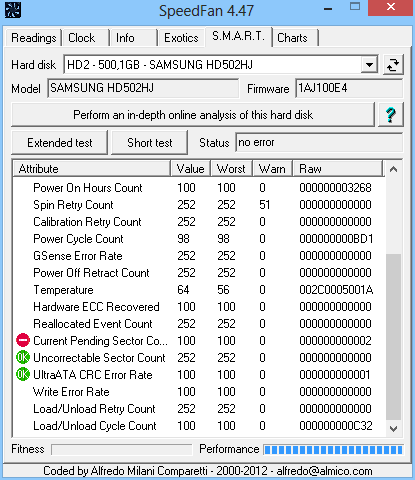Click Worst value 56 for Temperature

pyautogui.click(x=223, y=290)
